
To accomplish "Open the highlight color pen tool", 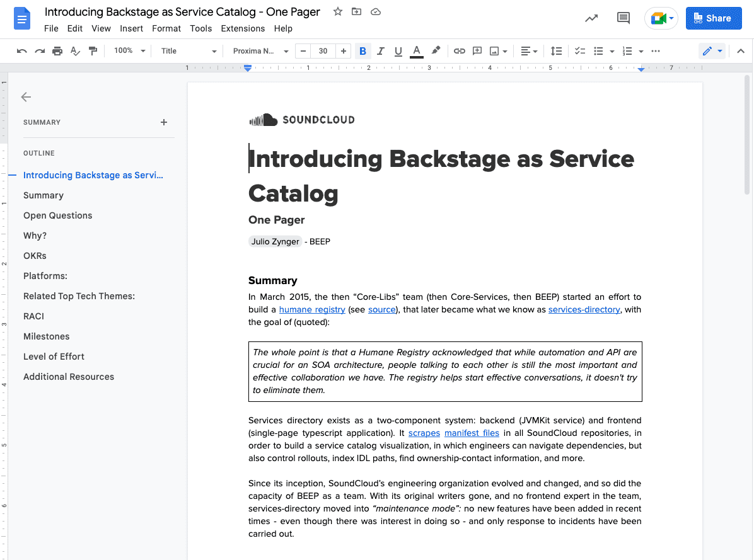I will click(x=436, y=51).
